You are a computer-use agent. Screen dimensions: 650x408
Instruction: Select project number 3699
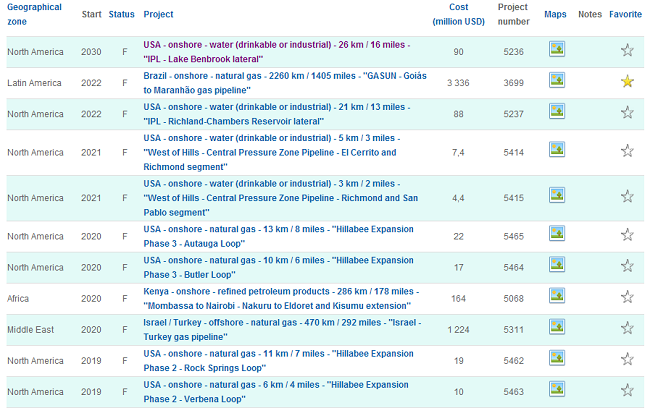pyautogui.click(x=513, y=83)
